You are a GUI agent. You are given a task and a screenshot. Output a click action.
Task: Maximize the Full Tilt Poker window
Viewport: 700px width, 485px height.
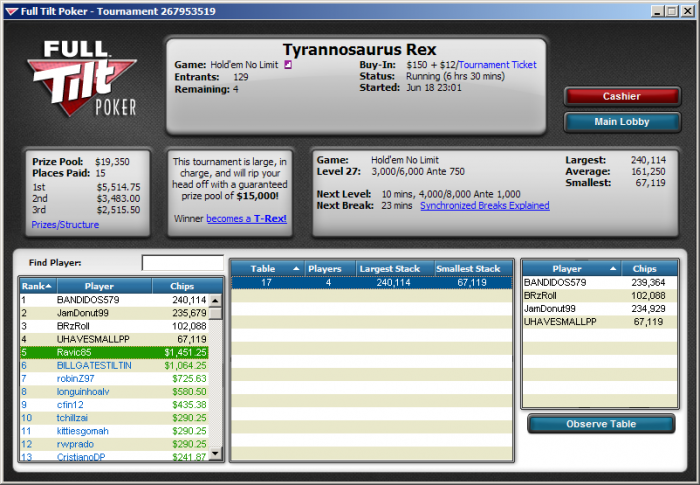coord(672,11)
